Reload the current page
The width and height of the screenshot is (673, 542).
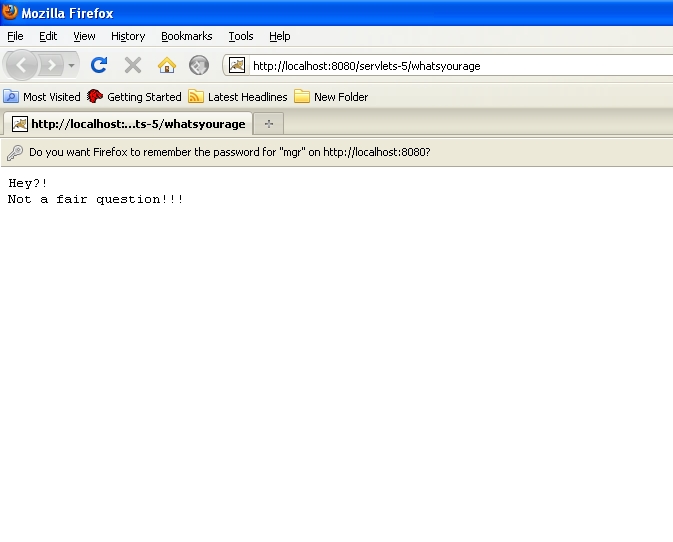click(x=99, y=65)
